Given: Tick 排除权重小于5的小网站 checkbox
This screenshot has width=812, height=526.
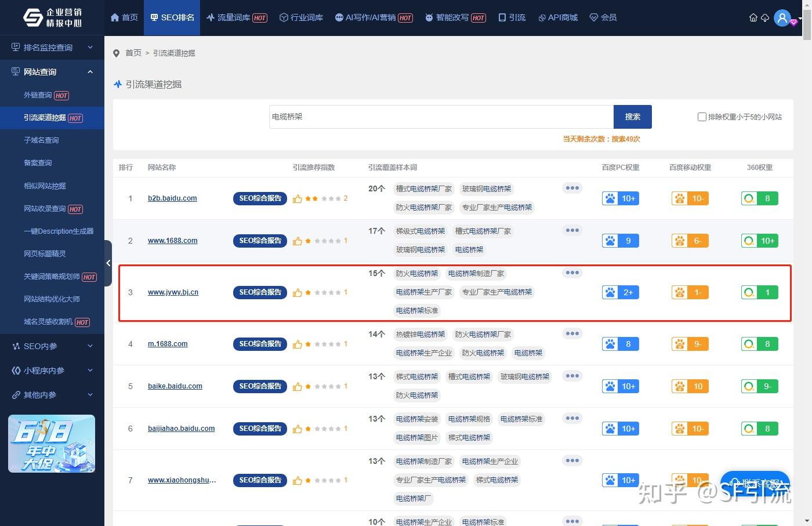Looking at the screenshot, I should (702, 117).
